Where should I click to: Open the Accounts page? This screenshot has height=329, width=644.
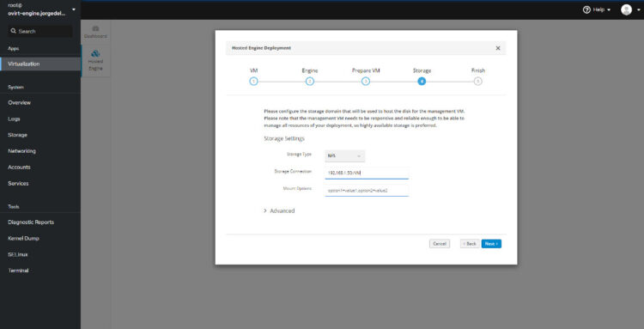pos(19,168)
